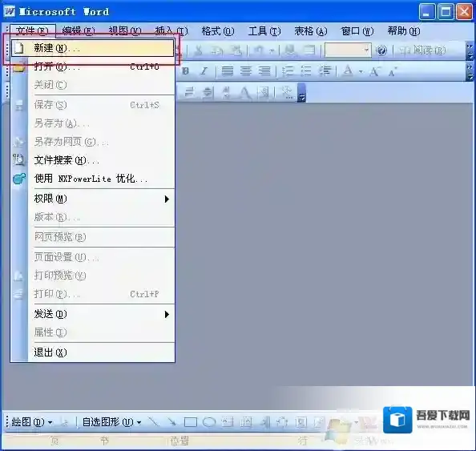Click the Paste icon in standard toolbar

point(236,50)
